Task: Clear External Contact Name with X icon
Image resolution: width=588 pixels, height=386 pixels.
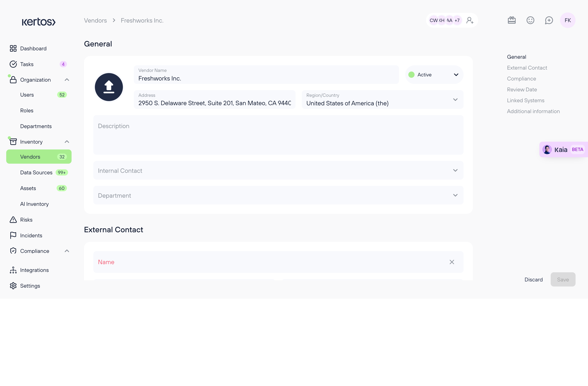Action: click(x=452, y=262)
